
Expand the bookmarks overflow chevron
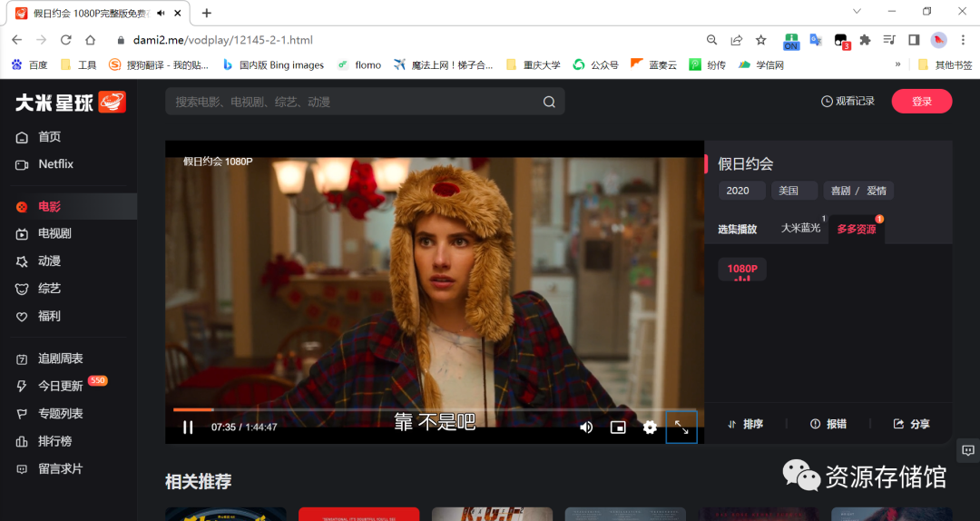pos(898,64)
